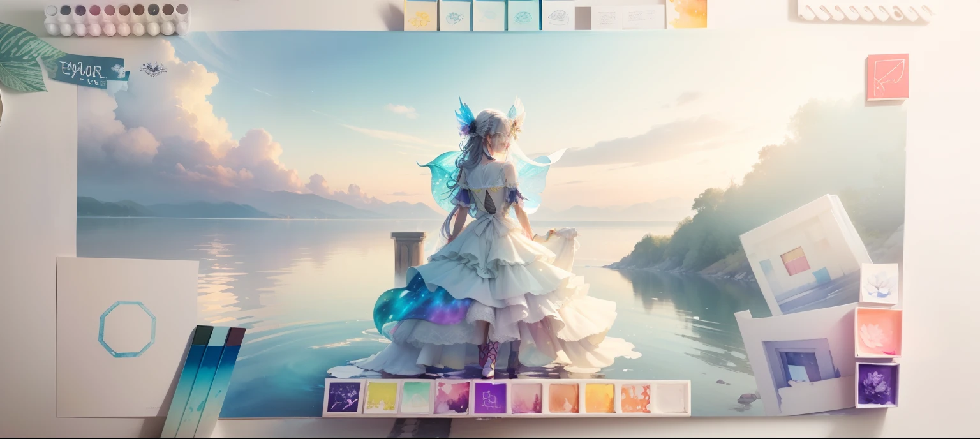Open the purple flower tile on the right
The height and width of the screenshot is (439, 980).
tap(877, 385)
